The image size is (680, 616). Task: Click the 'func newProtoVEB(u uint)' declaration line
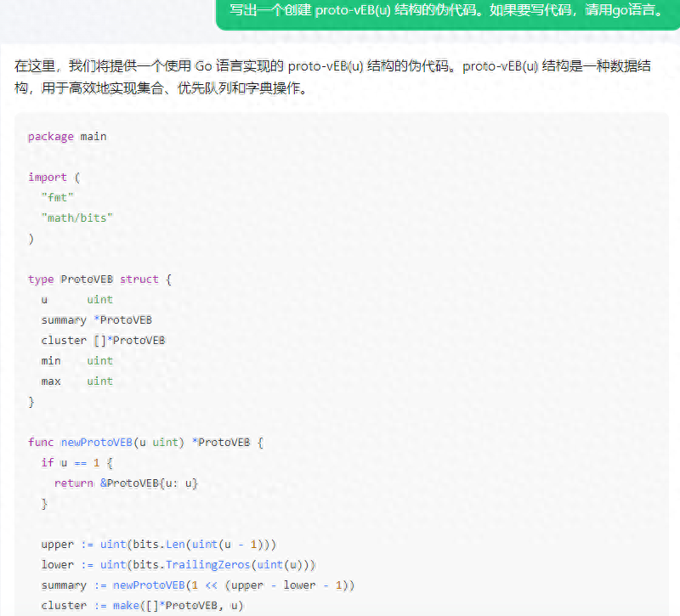[145, 442]
